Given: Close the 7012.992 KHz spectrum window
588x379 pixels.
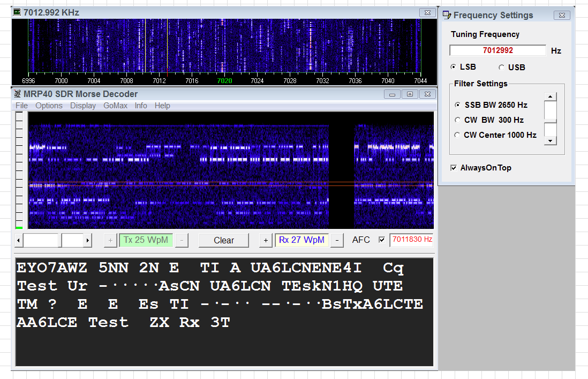Looking at the screenshot, I should click(427, 12).
